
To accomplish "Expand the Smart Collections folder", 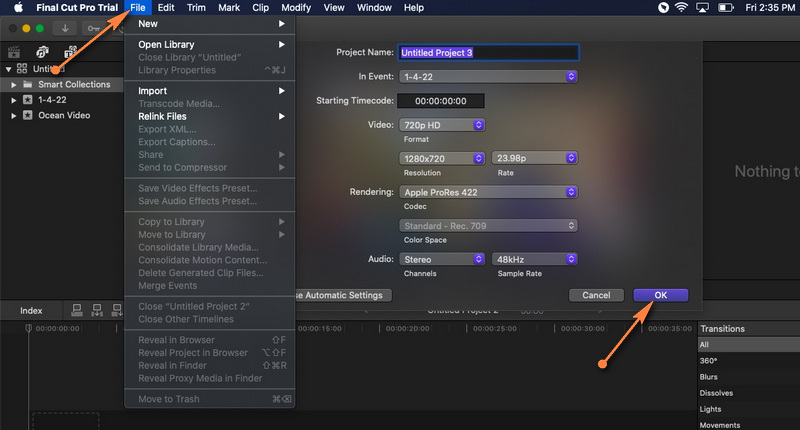I will 15,85.
